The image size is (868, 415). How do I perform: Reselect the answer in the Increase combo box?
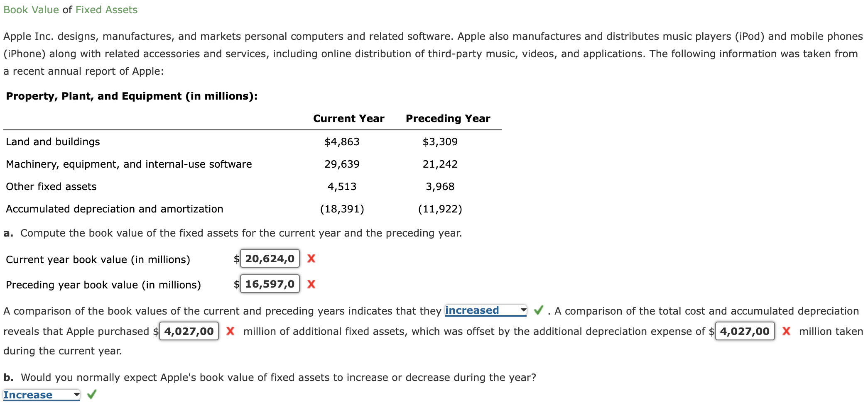(x=42, y=395)
